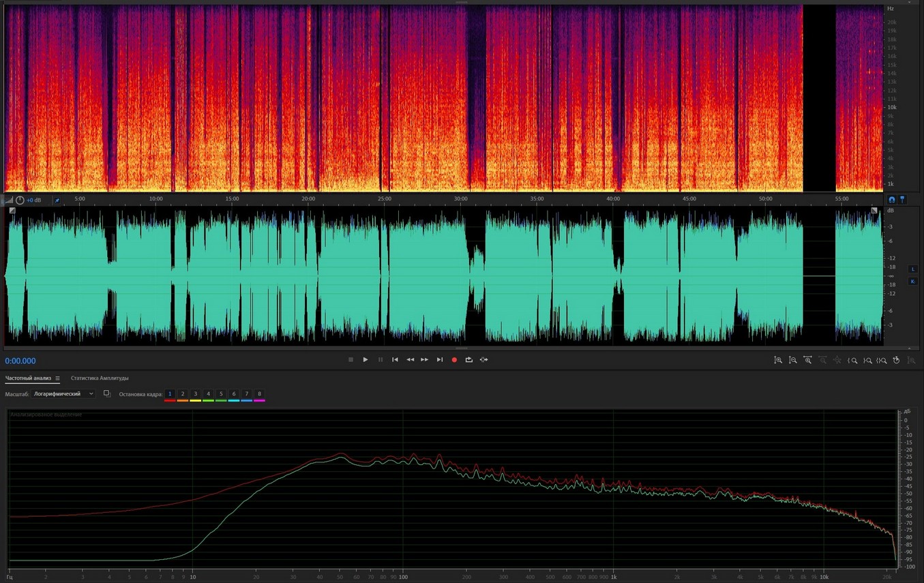
Task: Click the 0:00.000 timecode display
Action: coord(20,361)
